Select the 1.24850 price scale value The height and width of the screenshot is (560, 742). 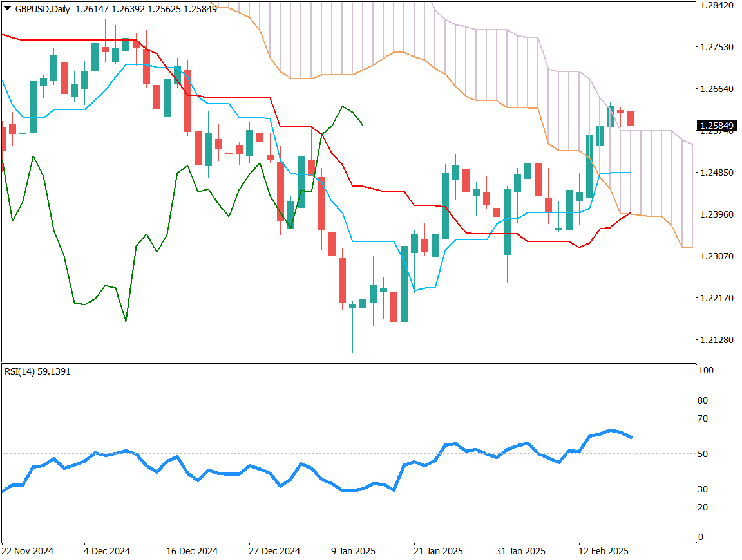click(x=716, y=173)
